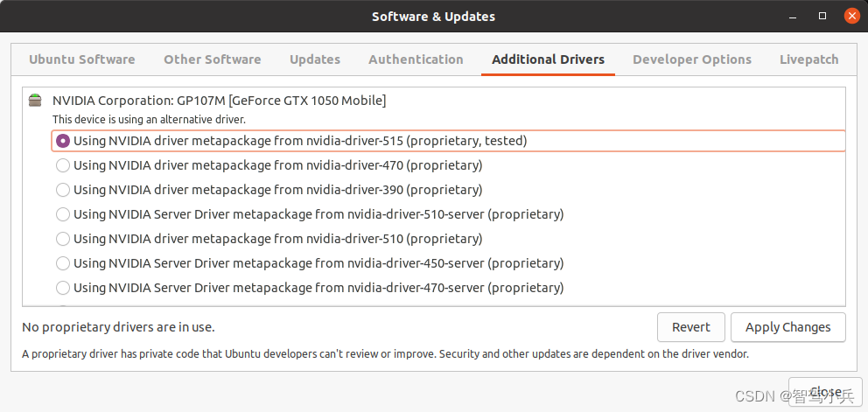Screen dimensions: 868x412
Task: Click the Apply Changes button
Action: click(x=788, y=327)
